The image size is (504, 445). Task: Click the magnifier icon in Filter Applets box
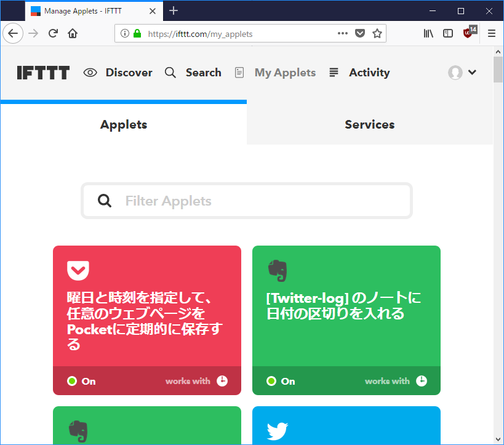click(x=105, y=201)
